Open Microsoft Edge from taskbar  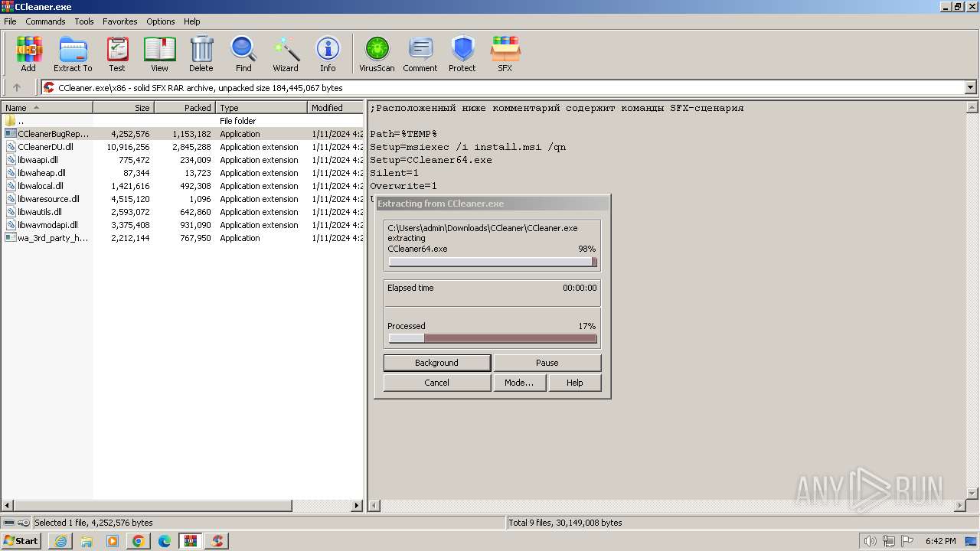(165, 541)
